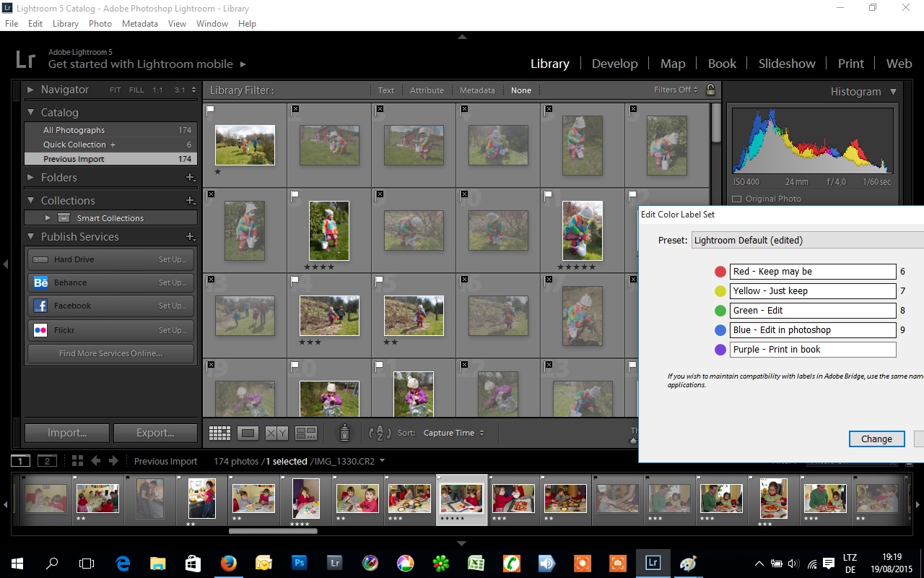
Task: Edit the Green - Edit label field
Action: coord(813,311)
